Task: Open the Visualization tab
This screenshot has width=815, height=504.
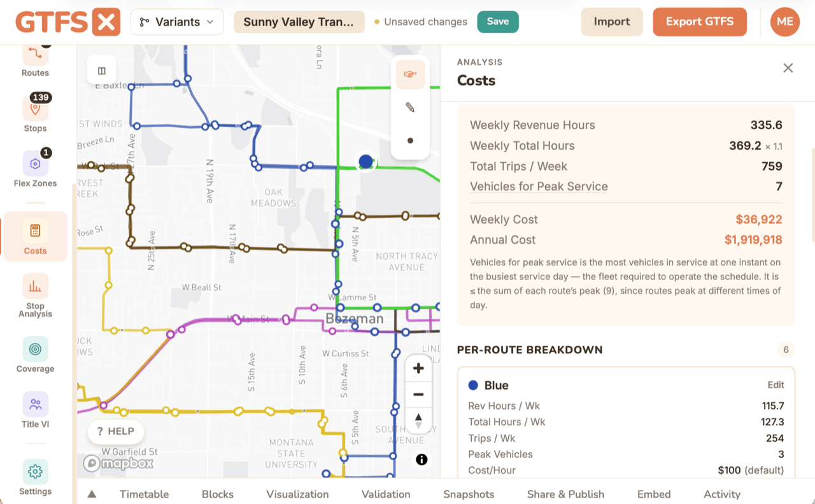Action: (297, 494)
